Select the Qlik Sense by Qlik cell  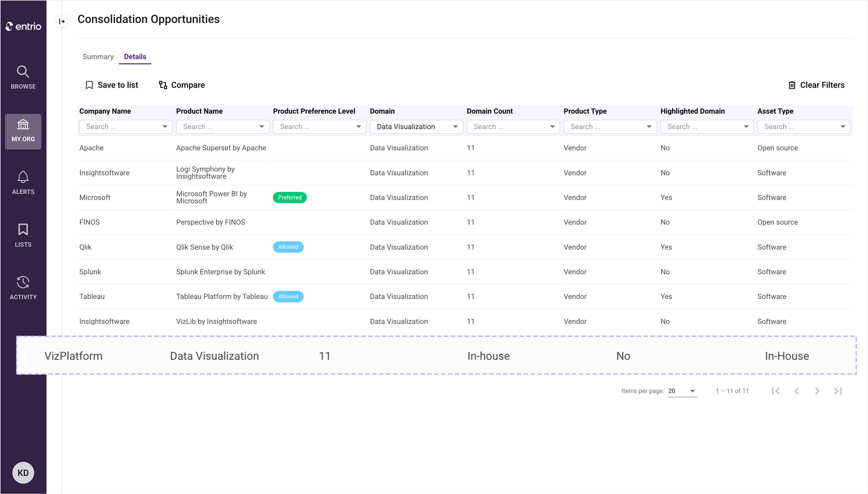click(x=204, y=247)
